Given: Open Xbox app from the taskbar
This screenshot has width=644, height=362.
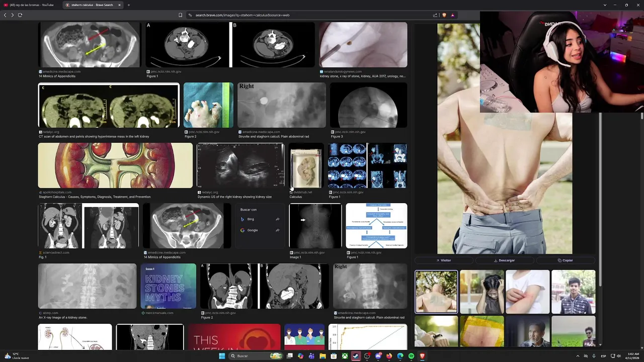Looking at the screenshot, I should (345, 356).
